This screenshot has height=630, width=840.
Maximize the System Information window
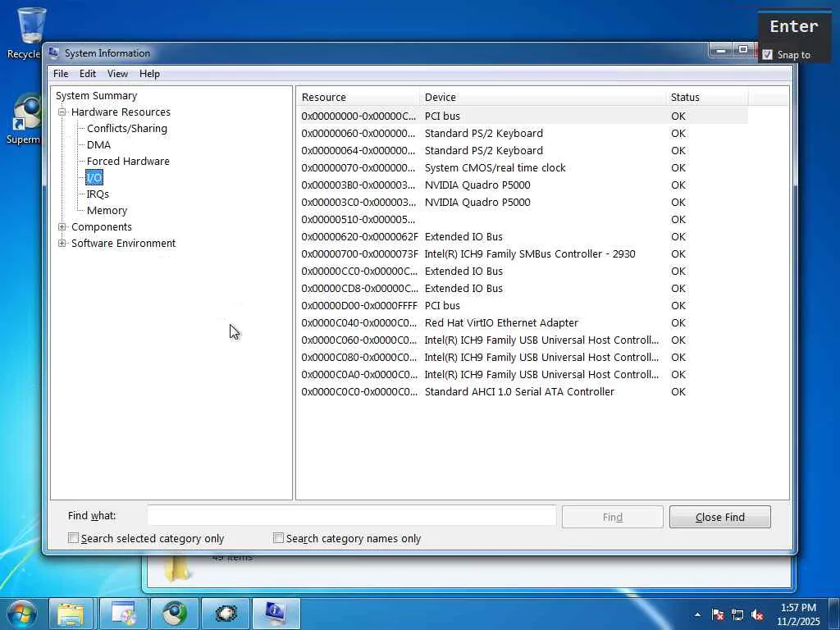[743, 50]
